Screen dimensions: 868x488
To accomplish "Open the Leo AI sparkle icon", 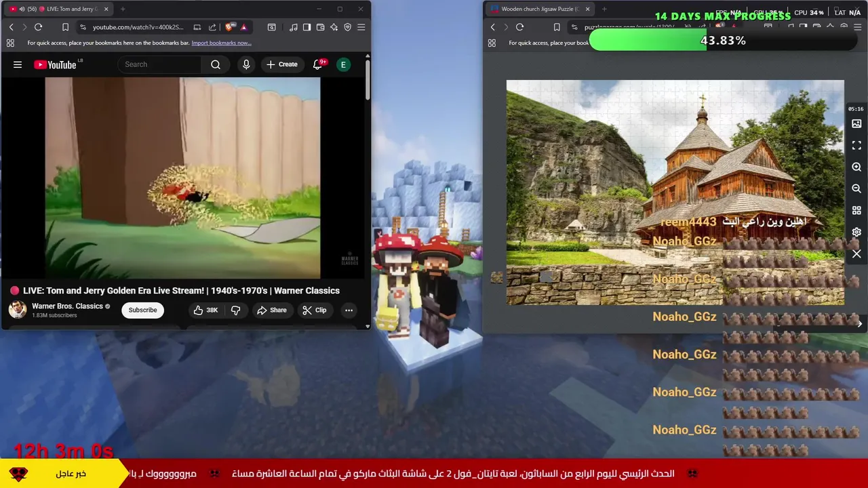I will point(334,27).
